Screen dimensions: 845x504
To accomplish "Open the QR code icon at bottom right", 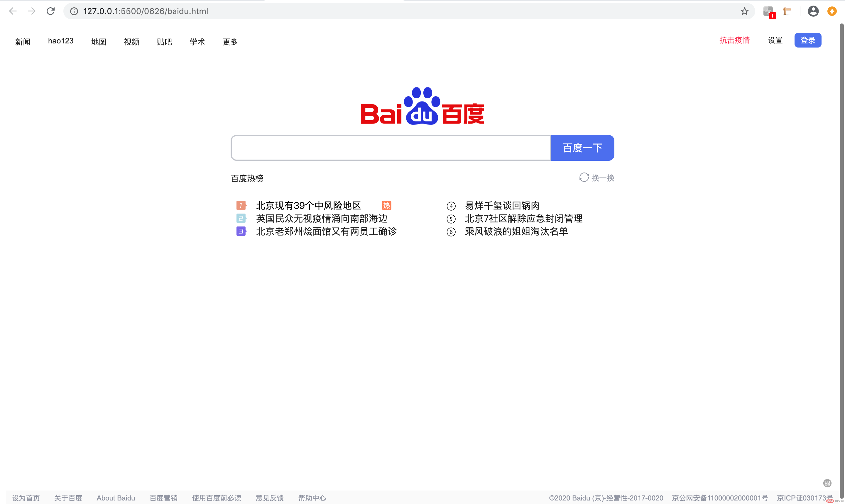I will click(x=827, y=483).
